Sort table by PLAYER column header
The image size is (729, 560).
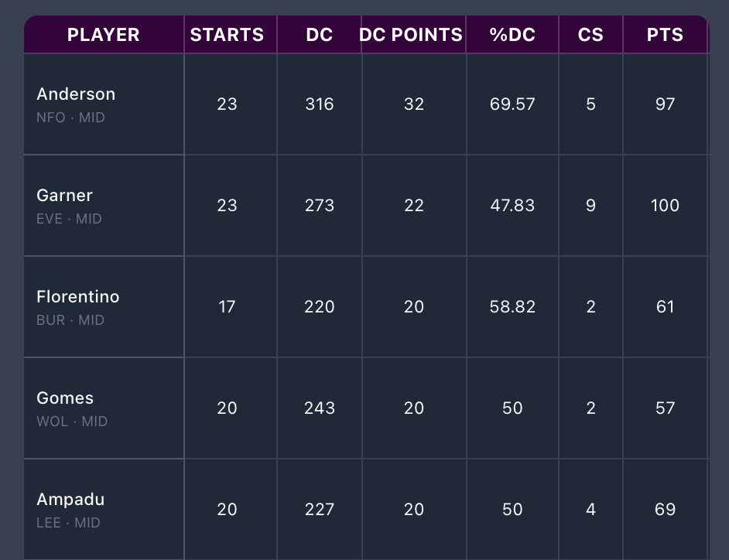point(104,35)
